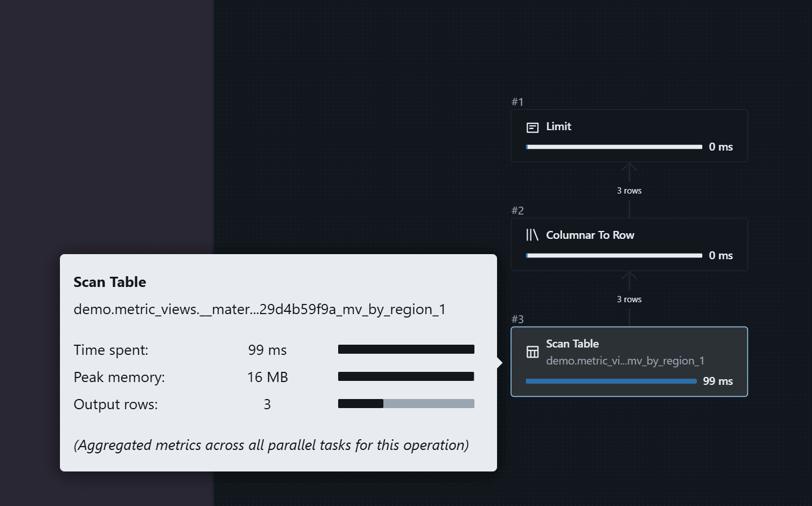Click the 99 ms label on Scan Table node
Viewport: 812px width, 506px height.
pos(718,381)
